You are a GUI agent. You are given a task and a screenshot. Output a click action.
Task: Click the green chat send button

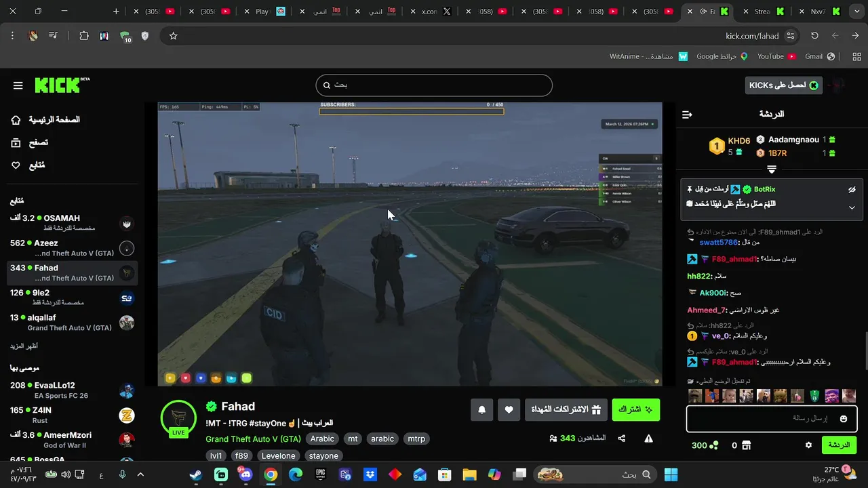pos(839,445)
